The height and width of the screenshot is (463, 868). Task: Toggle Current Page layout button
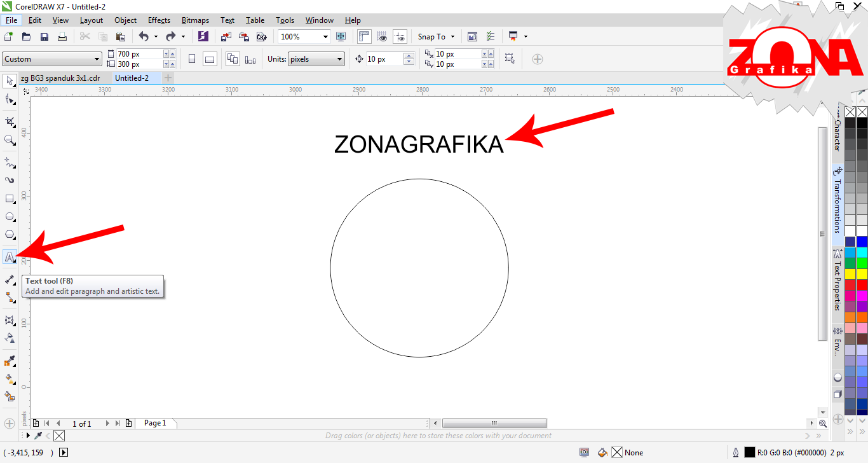pyautogui.click(x=250, y=59)
